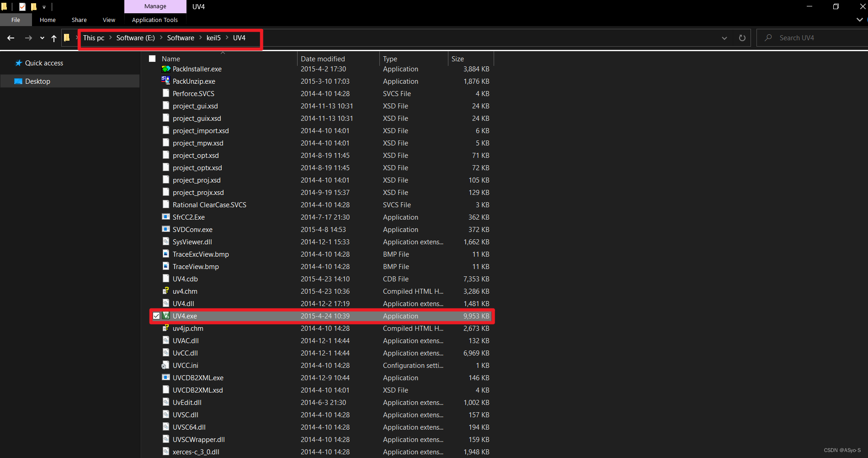Expand the chevron after Software (E:)
Image resolution: width=868 pixels, height=458 pixels.
(161, 38)
